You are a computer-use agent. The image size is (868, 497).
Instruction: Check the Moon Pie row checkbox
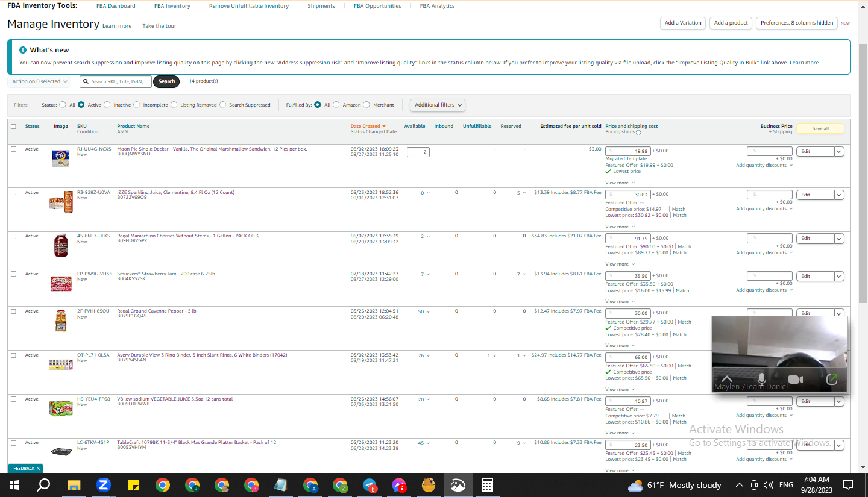pyautogui.click(x=13, y=149)
